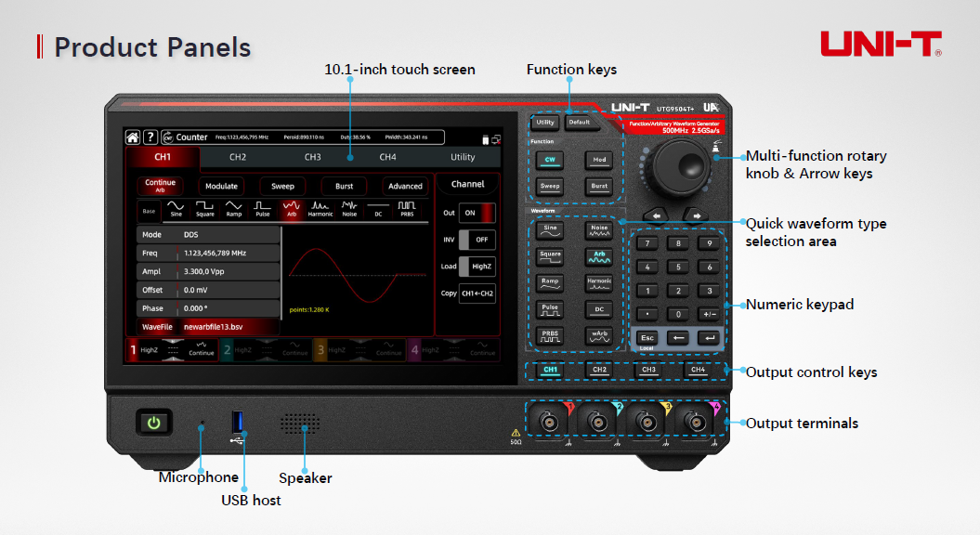This screenshot has width=980, height=535.
Task: Tap the Ampl 3.300,0 Vpp field
Action: [207, 272]
